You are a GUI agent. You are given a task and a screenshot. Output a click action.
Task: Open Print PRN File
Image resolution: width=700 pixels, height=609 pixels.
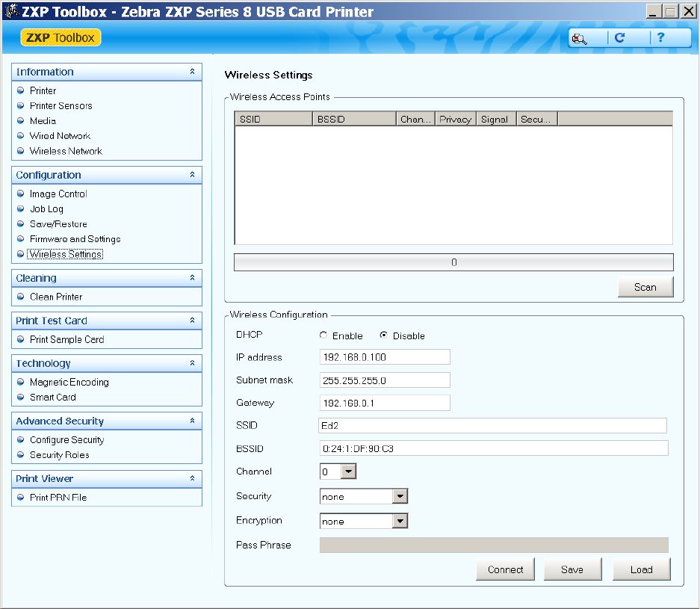(58, 498)
